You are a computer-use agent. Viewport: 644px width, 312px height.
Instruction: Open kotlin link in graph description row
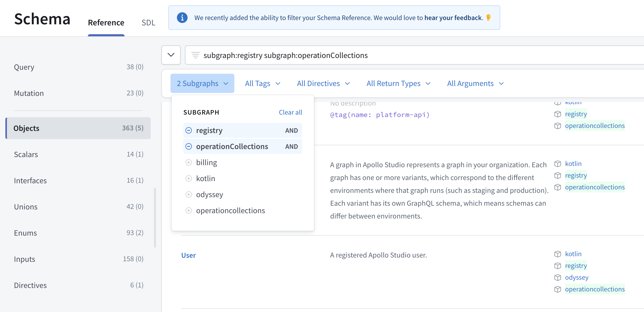pos(573,164)
